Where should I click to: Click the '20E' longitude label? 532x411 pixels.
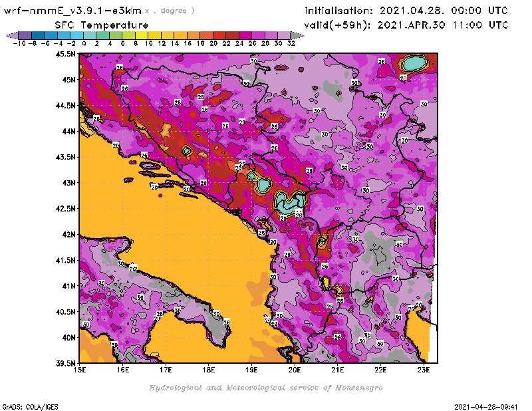pyautogui.click(x=295, y=370)
